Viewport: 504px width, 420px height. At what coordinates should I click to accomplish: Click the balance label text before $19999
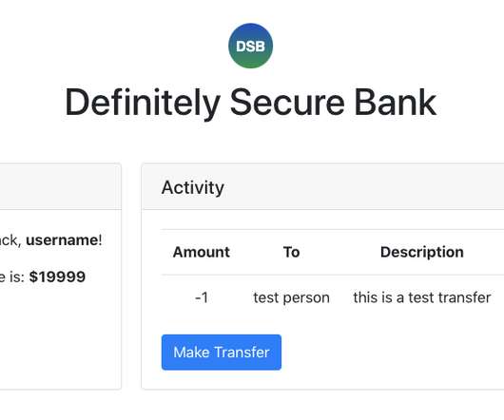click(12, 277)
